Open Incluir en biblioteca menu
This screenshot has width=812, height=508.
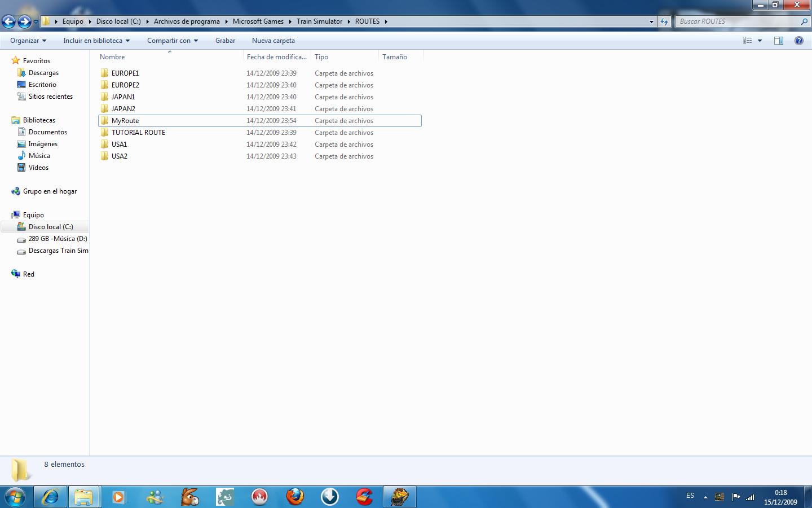[96, 41]
